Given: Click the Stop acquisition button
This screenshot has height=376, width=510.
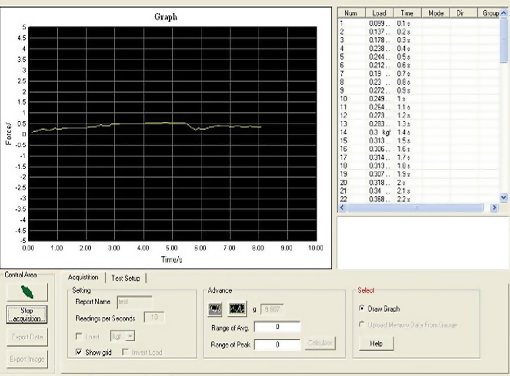Looking at the screenshot, I should pos(27,314).
